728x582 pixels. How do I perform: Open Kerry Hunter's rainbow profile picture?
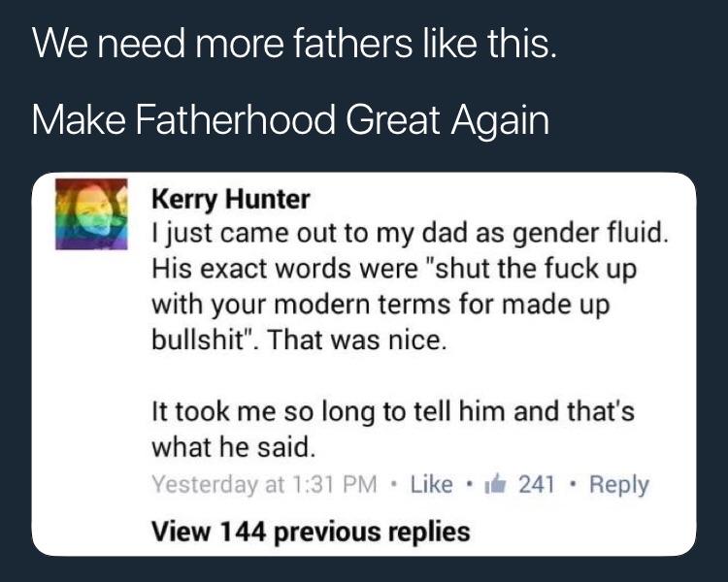(x=90, y=214)
